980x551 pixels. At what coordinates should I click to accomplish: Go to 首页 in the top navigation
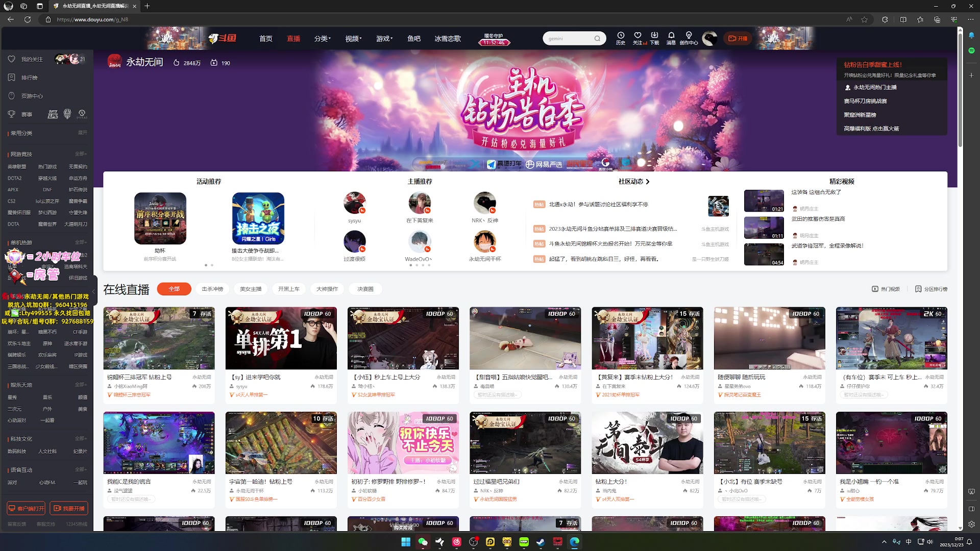pos(265,39)
